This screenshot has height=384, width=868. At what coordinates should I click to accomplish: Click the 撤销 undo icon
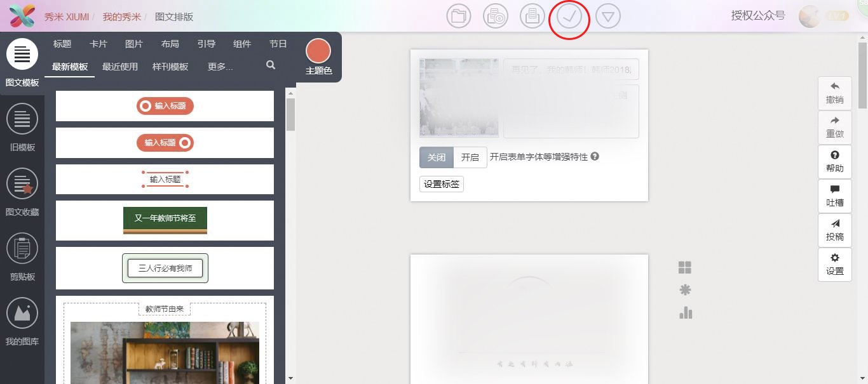coord(834,93)
